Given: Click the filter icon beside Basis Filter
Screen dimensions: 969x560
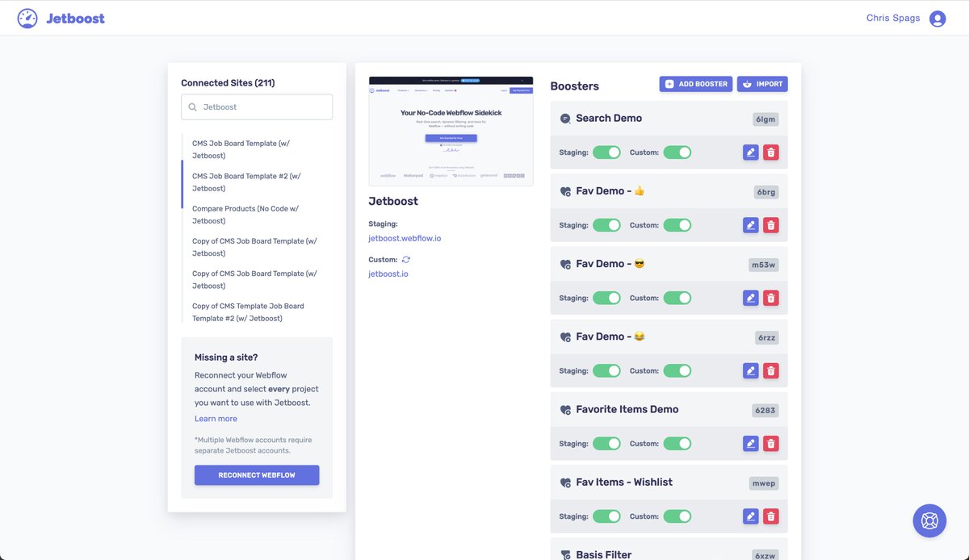Looking at the screenshot, I should coord(565,555).
